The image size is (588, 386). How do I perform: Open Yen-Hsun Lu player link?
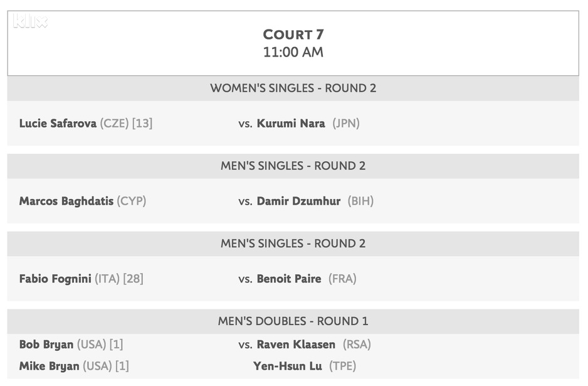pyautogui.click(x=288, y=366)
